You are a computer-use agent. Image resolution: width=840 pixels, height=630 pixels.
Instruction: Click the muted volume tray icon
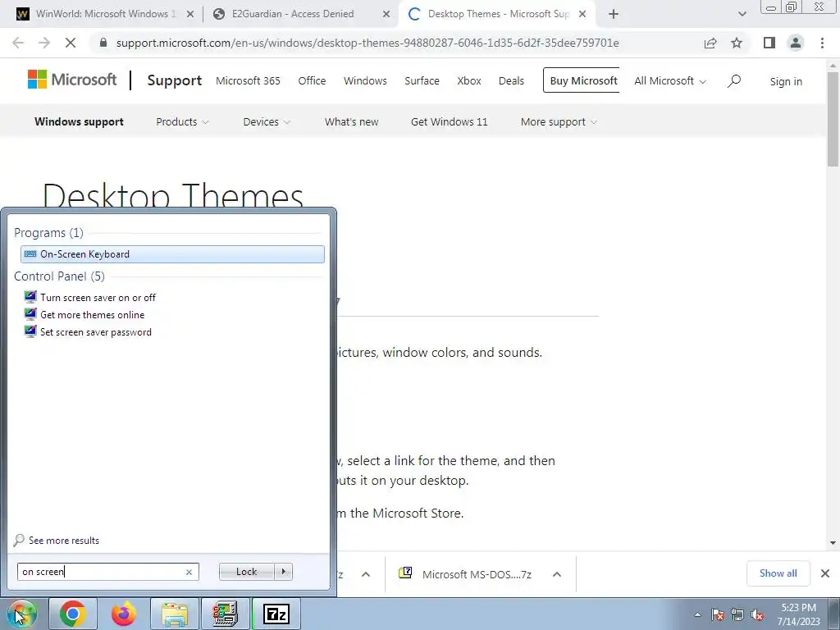coord(757,614)
